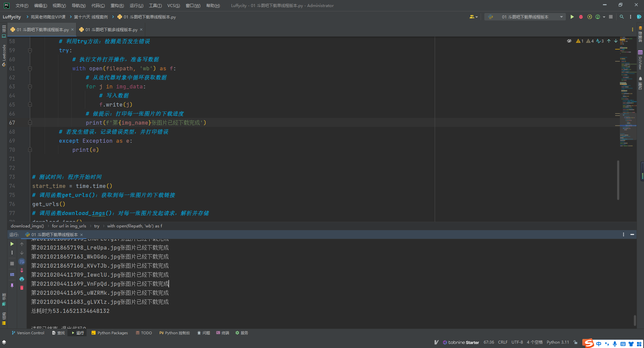Click breadcrumb download_imgs() below the editor
This screenshot has height=348, width=644.
pos(27,226)
